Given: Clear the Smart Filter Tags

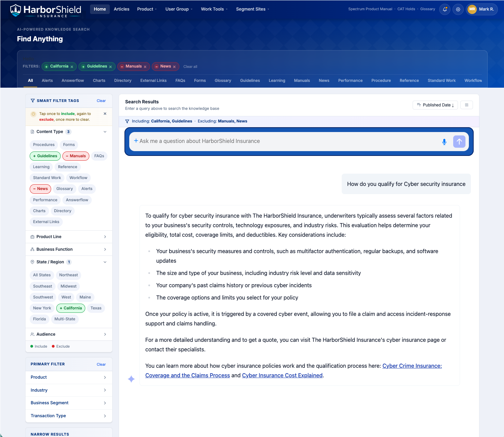Looking at the screenshot, I should point(101,101).
